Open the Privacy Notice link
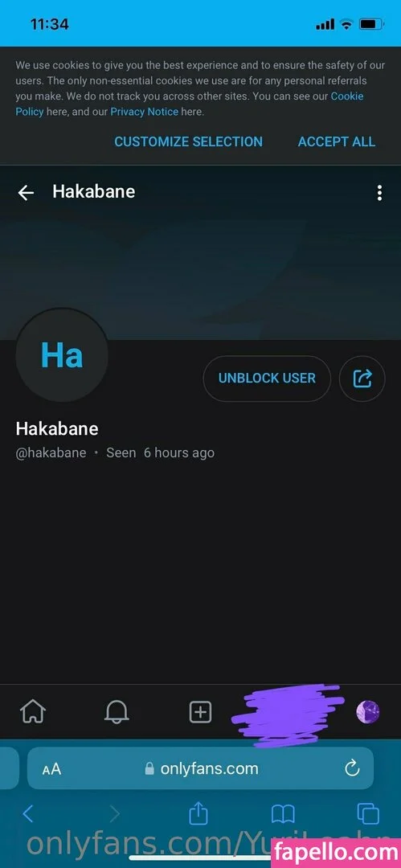This screenshot has height=868, width=401. 145,112
